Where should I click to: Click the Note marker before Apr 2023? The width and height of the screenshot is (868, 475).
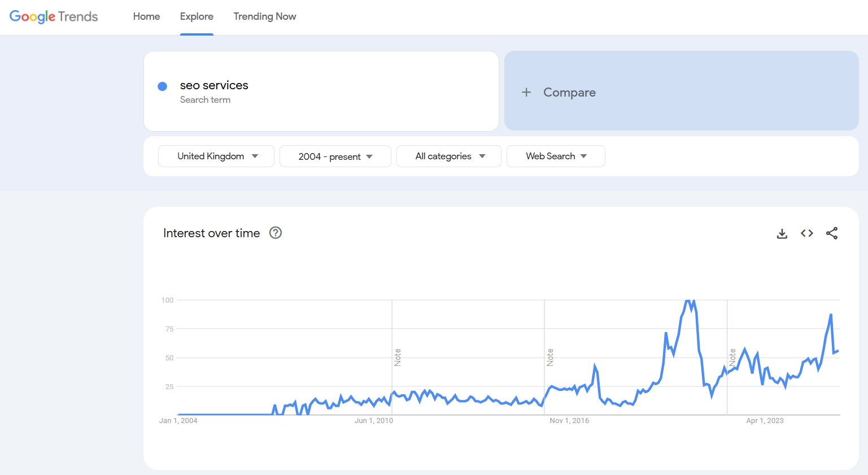732,358
